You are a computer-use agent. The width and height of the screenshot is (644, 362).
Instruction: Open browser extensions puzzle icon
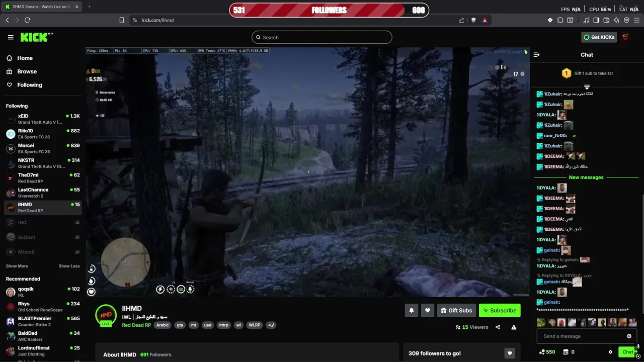point(560,20)
